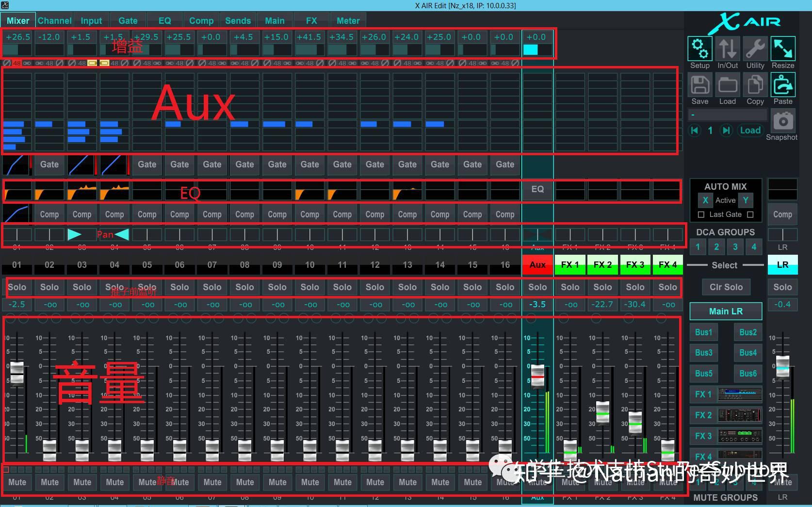Open Gate for channel 07
The width and height of the screenshot is (812, 507).
pos(212,164)
